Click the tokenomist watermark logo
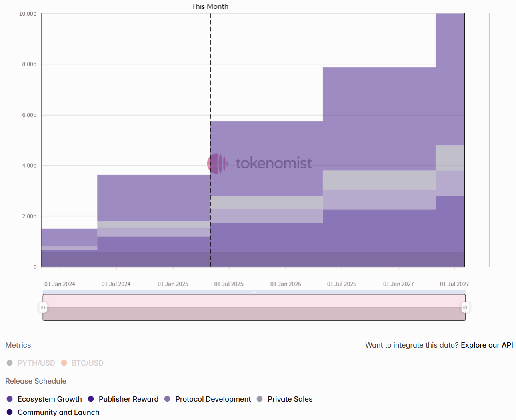 click(217, 163)
